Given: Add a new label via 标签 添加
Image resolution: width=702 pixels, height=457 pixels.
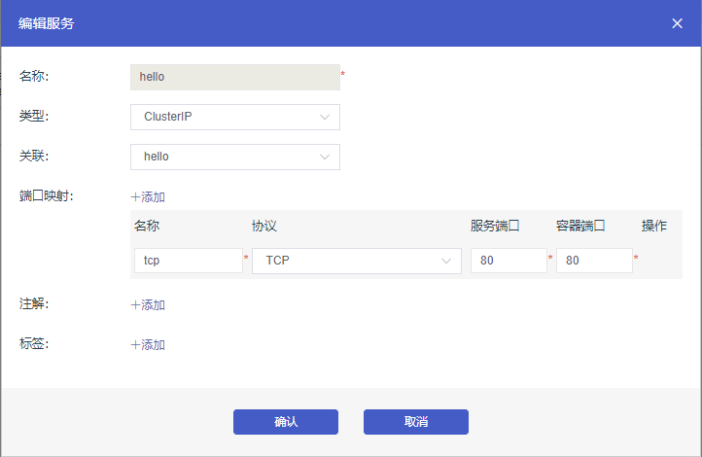Looking at the screenshot, I should (x=148, y=345).
